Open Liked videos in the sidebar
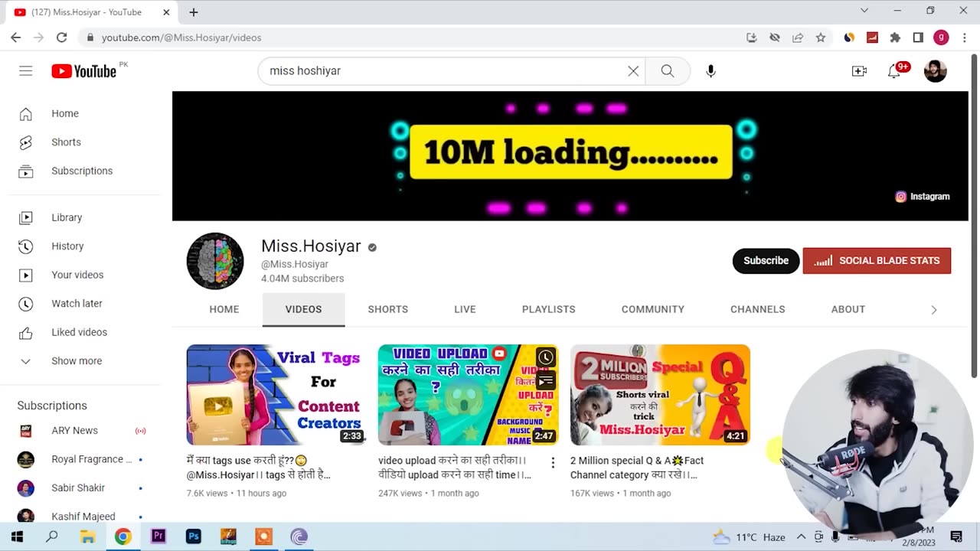This screenshot has width=980, height=551. click(84, 332)
